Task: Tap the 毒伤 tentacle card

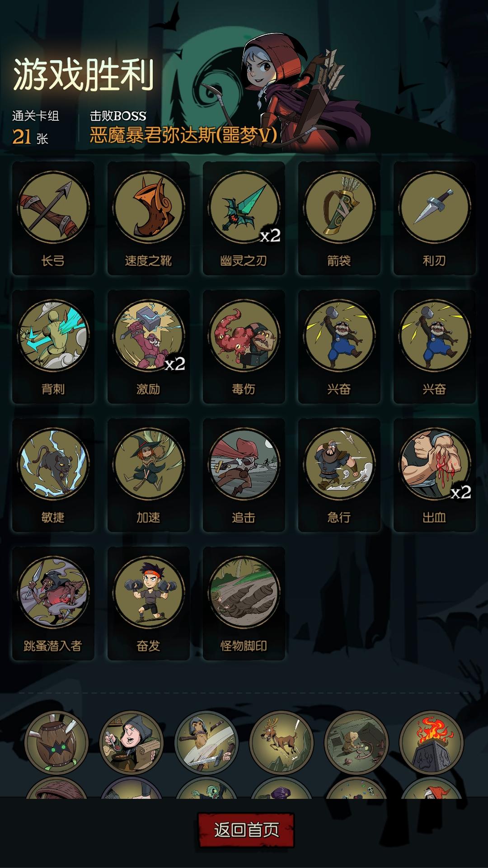Action: coord(244,347)
